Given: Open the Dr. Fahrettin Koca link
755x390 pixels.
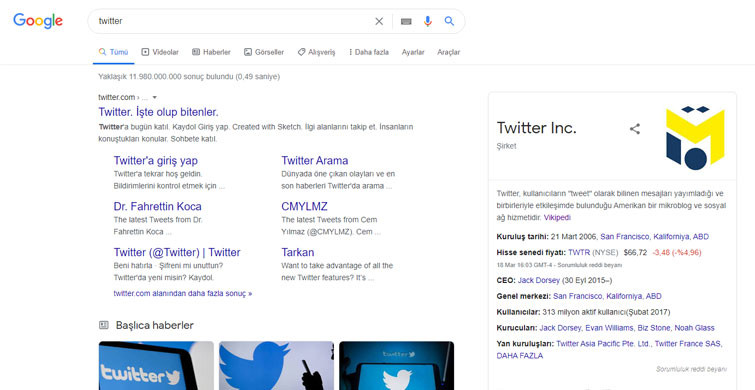Looking at the screenshot, I should [x=157, y=207].
